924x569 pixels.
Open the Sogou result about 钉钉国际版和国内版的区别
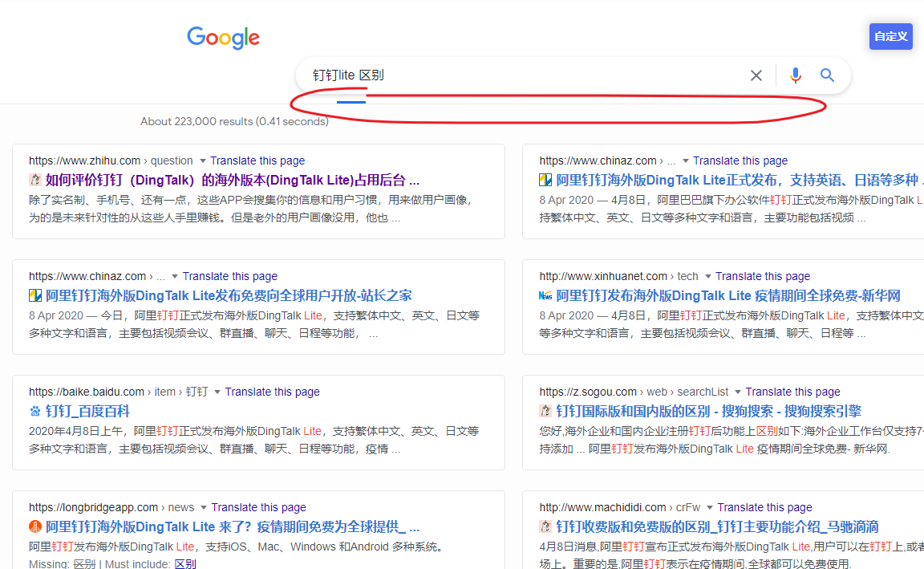710,411
